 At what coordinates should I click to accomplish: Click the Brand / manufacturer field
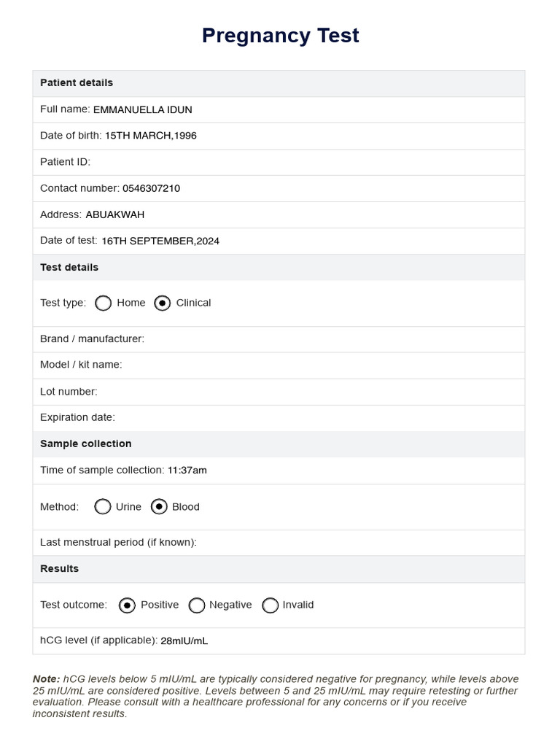tap(334, 338)
